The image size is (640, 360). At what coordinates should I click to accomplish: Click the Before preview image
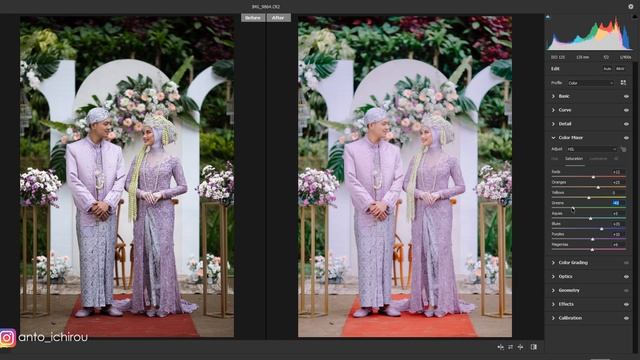click(127, 176)
